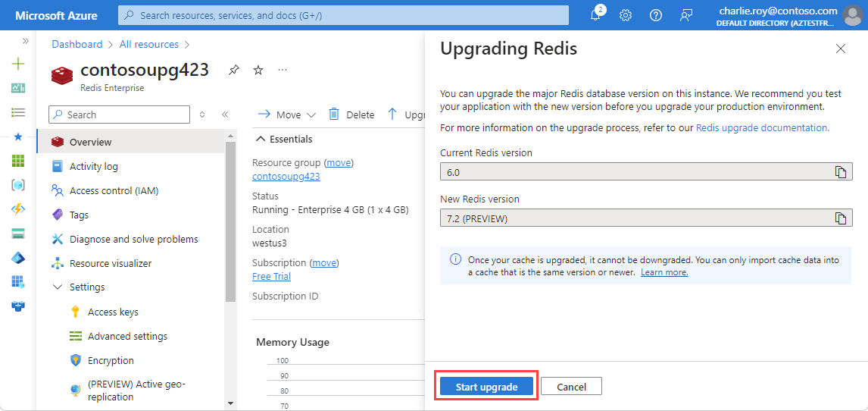Pin contosoupg423 to the dashboard
868x411 pixels.
(x=234, y=70)
